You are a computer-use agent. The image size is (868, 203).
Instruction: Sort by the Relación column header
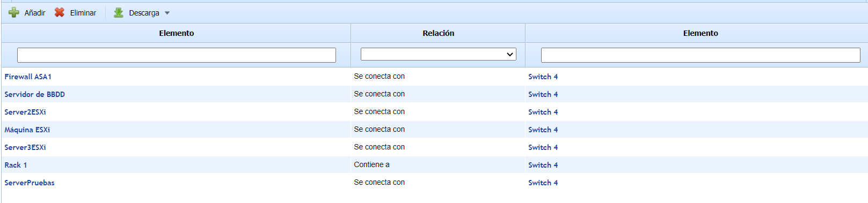(x=438, y=33)
